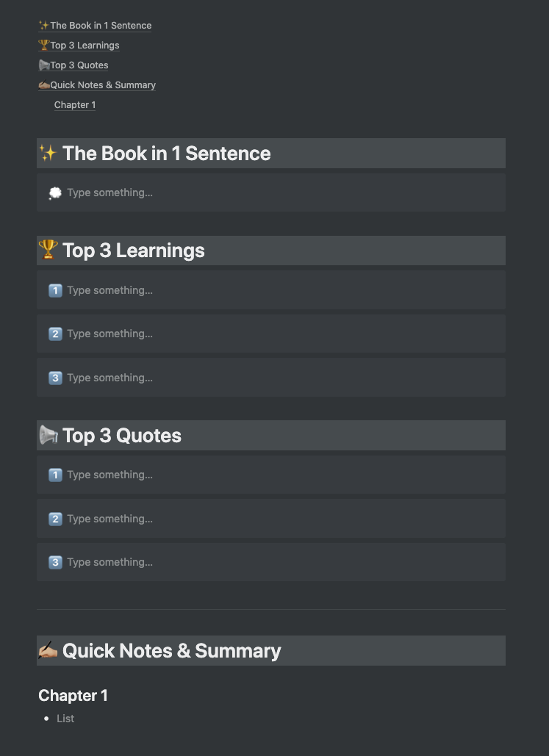Click the number 1 keycap under Top 3 Quotes
Image resolution: width=549 pixels, height=756 pixels.
pos(55,475)
